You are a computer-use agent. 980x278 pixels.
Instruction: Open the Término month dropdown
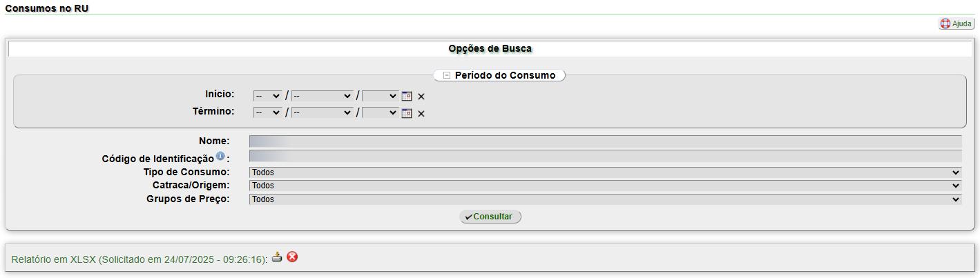click(x=323, y=112)
